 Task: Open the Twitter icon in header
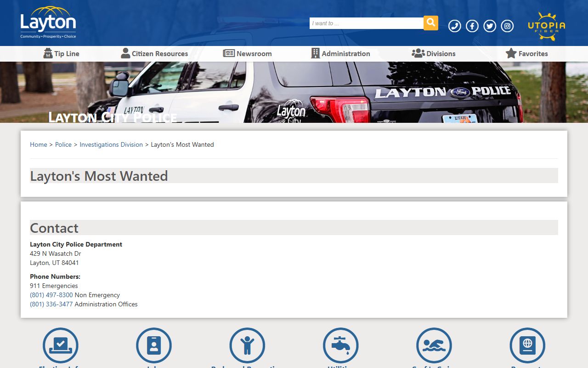pos(490,26)
